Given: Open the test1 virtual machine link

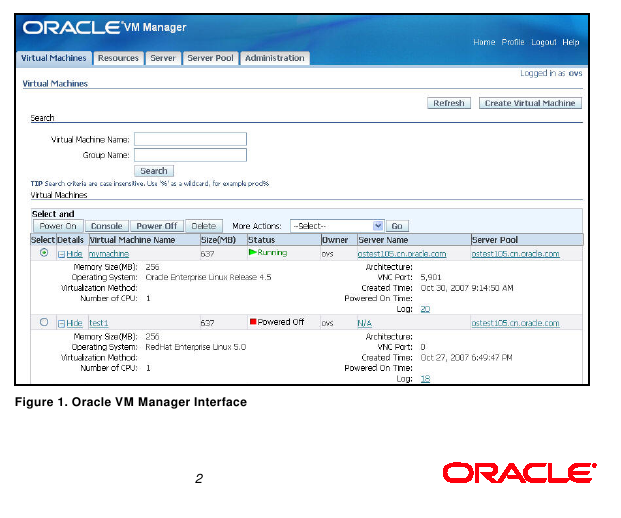Looking at the screenshot, I should pyautogui.click(x=99, y=323).
